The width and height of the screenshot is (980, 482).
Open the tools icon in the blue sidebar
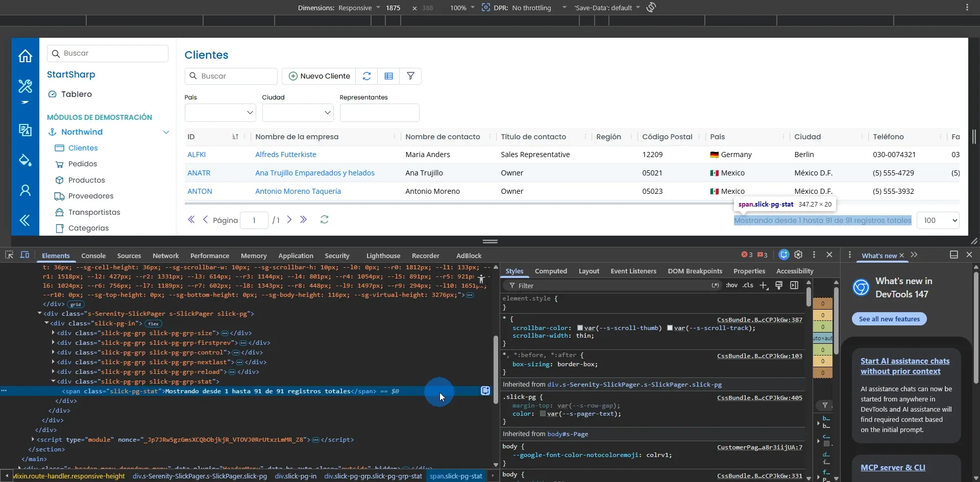pos(25,86)
